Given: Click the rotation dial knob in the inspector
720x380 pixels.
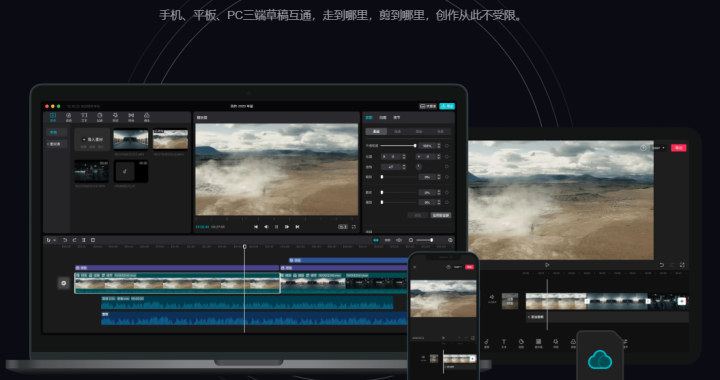Looking at the screenshot, I should coord(419,167).
